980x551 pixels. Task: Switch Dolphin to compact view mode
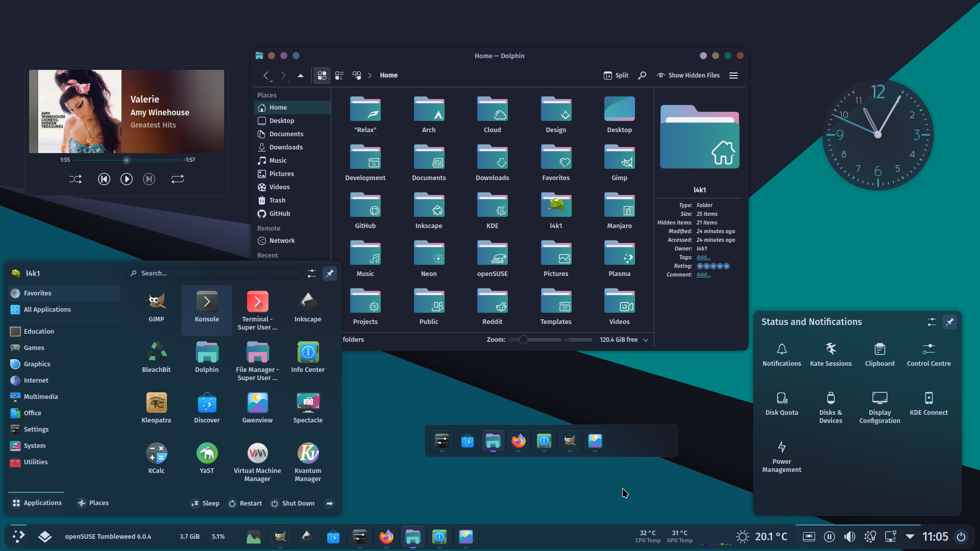[339, 76]
